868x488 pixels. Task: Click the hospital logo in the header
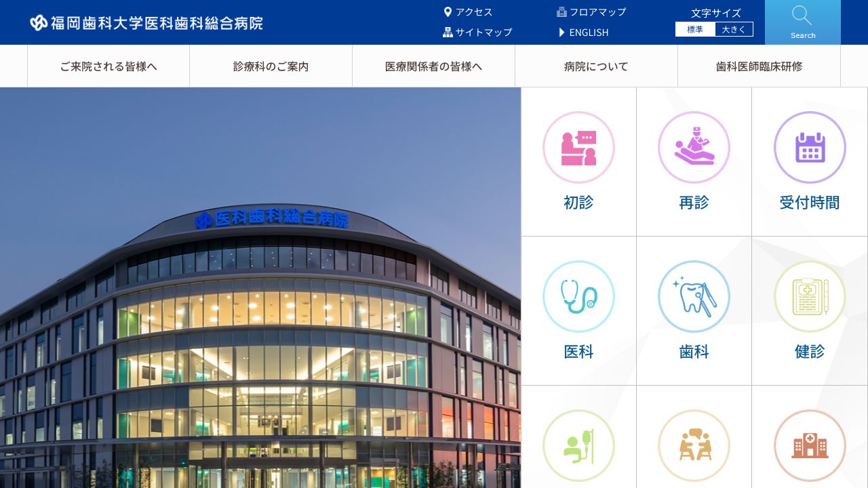point(146,22)
